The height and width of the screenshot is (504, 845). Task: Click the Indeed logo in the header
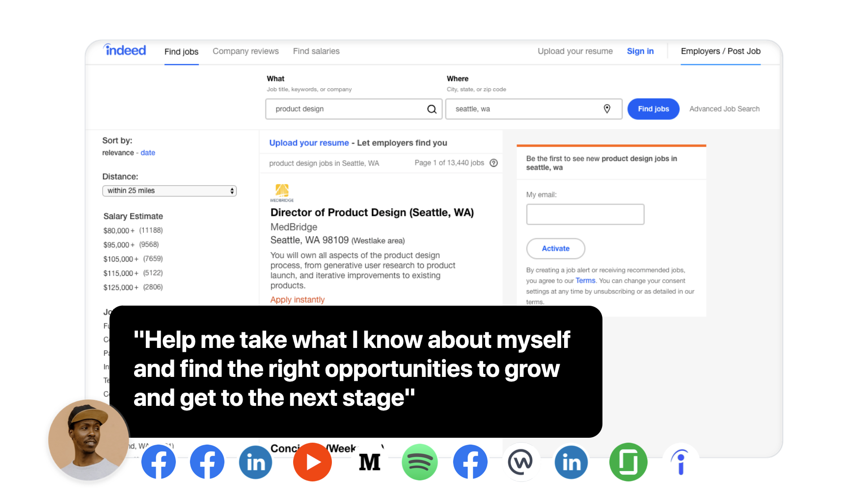tap(125, 51)
